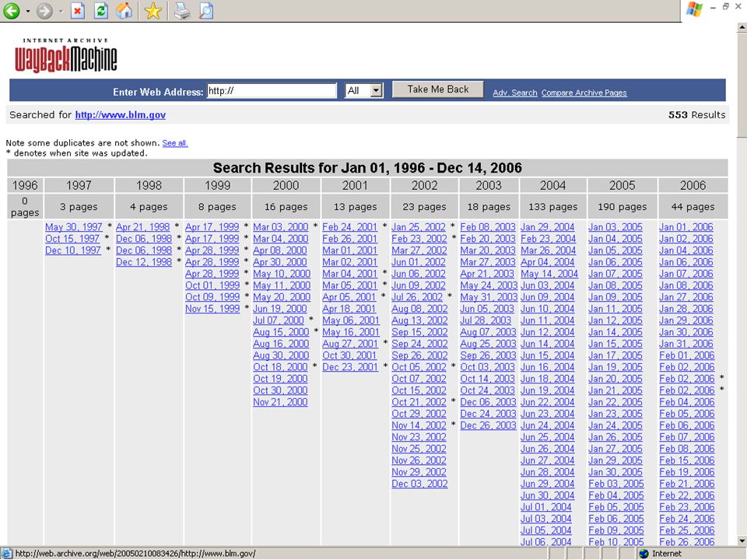Open the Dec 26, 2003 archive

pos(489,425)
